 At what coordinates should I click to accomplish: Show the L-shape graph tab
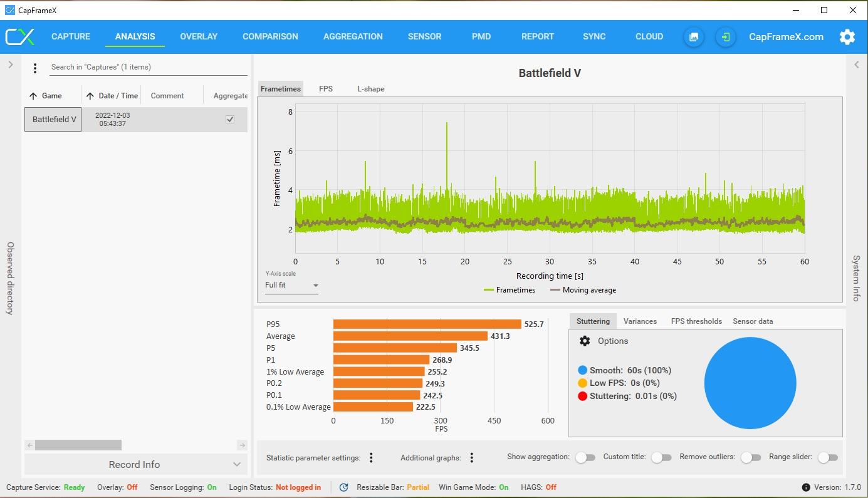coord(371,89)
